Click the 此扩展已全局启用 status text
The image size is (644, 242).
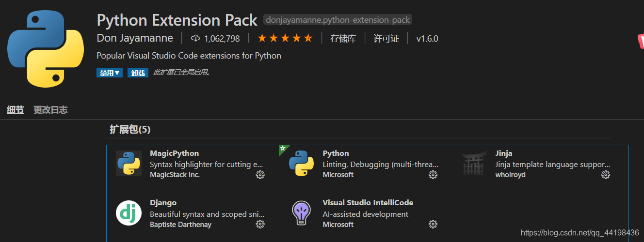pyautogui.click(x=182, y=73)
